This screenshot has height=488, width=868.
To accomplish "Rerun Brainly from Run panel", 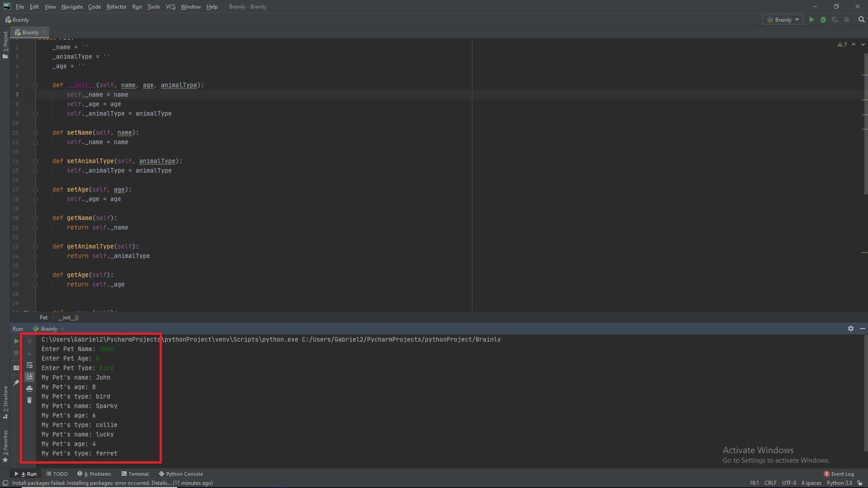I will [x=16, y=342].
